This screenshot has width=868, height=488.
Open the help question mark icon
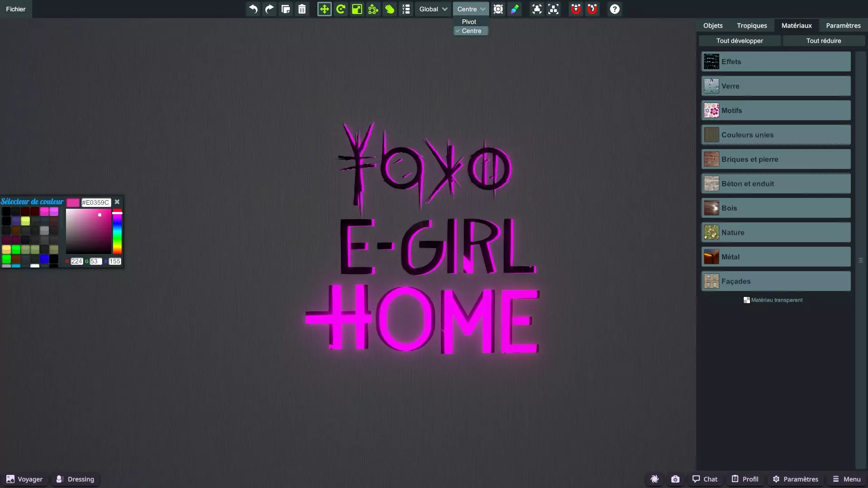[614, 9]
